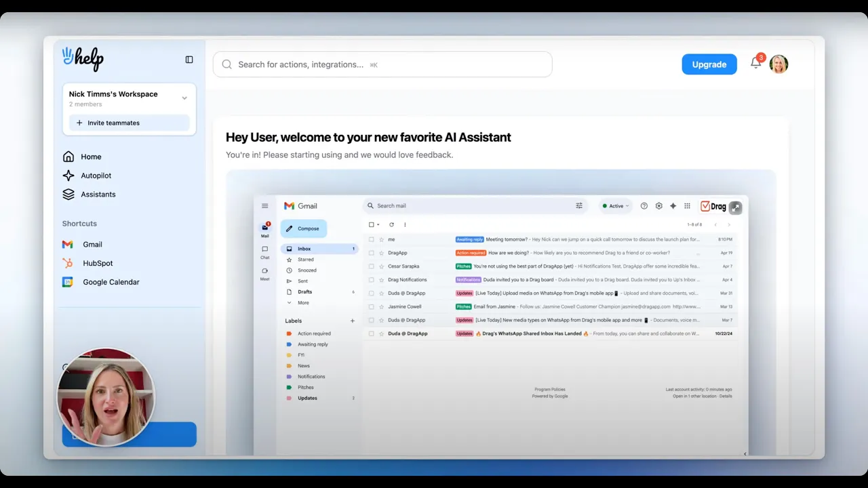Open the notifications bell

tap(755, 63)
